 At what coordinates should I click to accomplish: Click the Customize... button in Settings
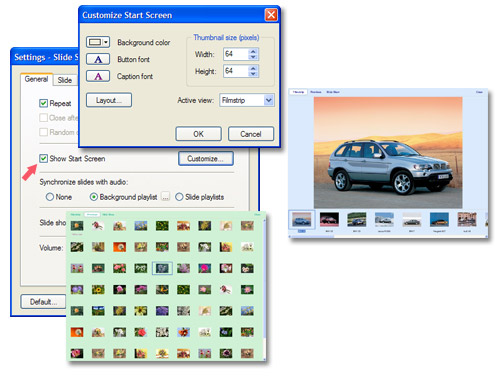(206, 159)
